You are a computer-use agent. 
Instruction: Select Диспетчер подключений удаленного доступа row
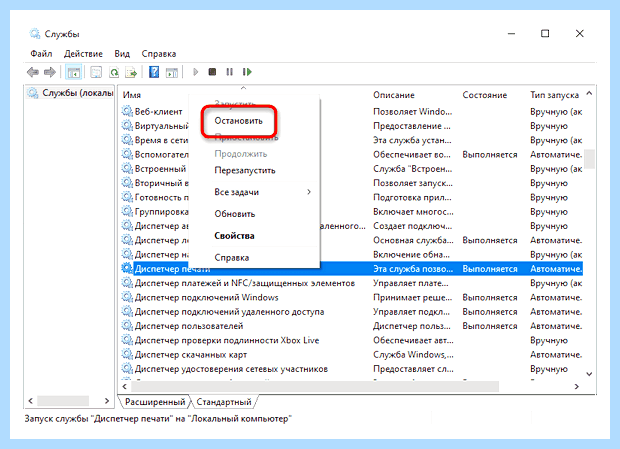352,311
